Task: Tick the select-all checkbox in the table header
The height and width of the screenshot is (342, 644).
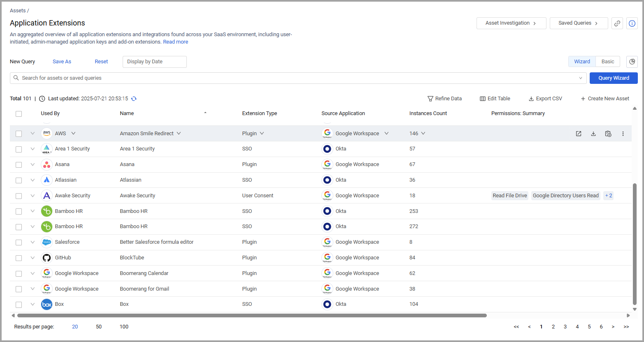Action: click(x=19, y=114)
